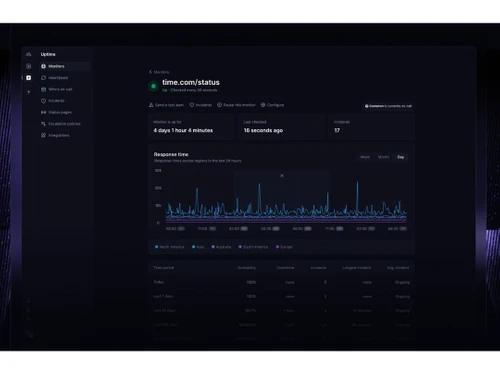Click the logo icon at top of rail

coord(29,54)
